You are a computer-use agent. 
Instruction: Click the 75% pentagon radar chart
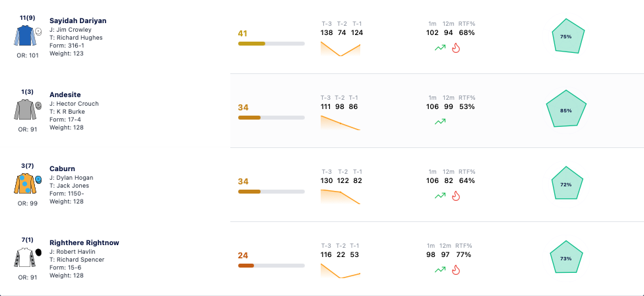click(x=566, y=36)
